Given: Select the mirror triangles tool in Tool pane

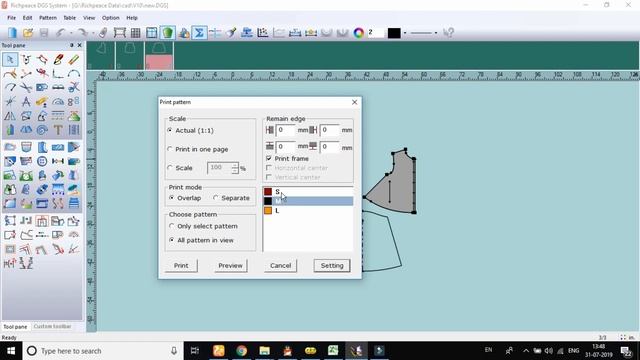Looking at the screenshot, I should tap(10, 116).
